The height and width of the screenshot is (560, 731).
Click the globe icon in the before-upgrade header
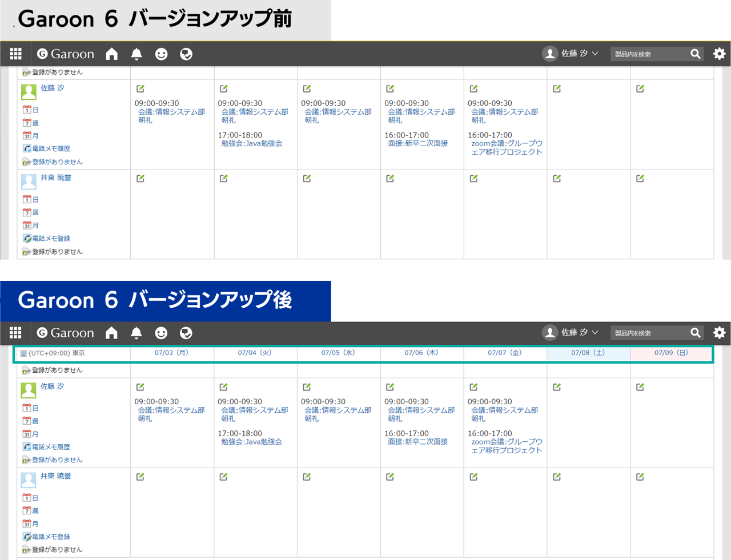click(x=186, y=54)
